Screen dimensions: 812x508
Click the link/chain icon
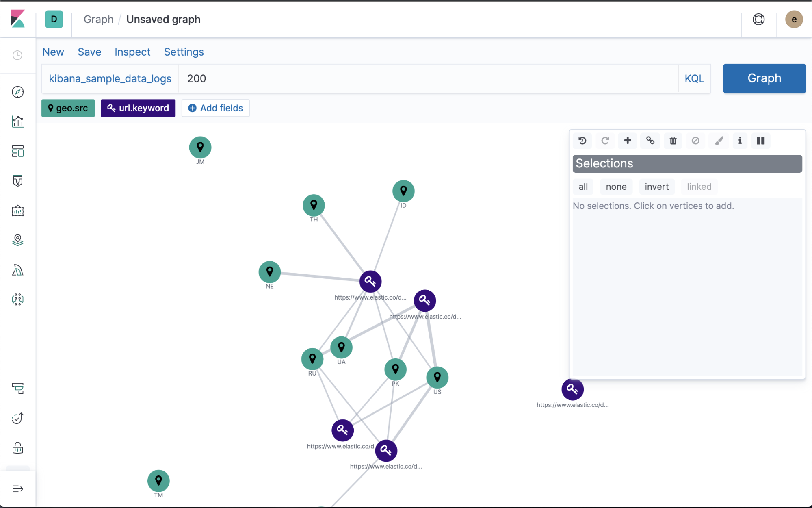tap(650, 141)
